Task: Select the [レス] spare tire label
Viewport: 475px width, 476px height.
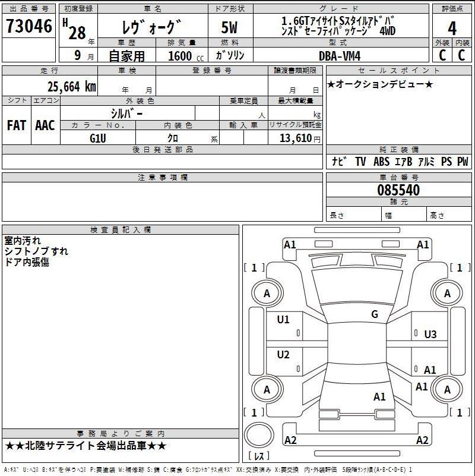Action: point(259,456)
